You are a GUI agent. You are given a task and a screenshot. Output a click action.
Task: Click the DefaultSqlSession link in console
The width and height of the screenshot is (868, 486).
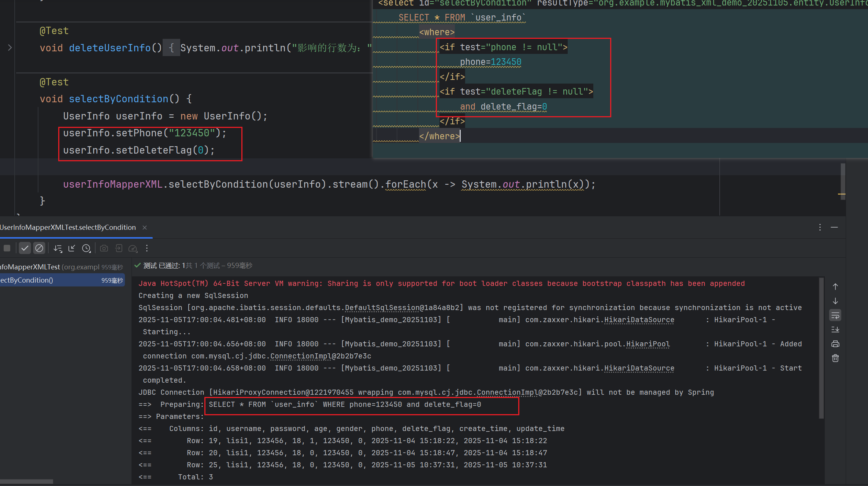click(x=382, y=308)
